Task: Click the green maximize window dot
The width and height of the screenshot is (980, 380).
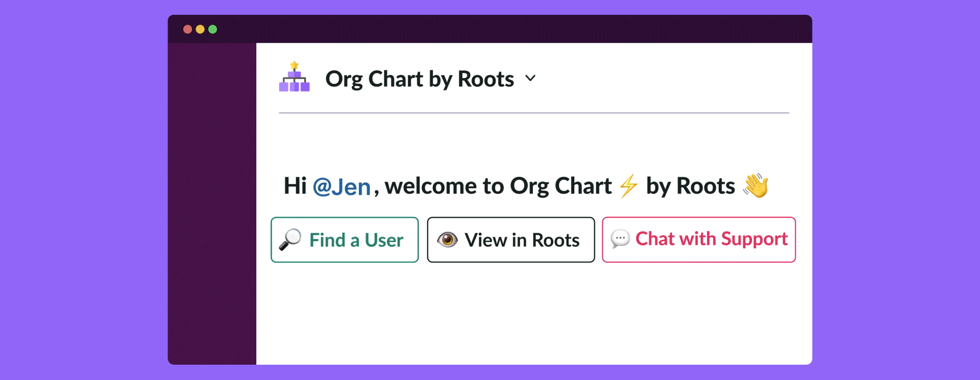Action: 213,29
